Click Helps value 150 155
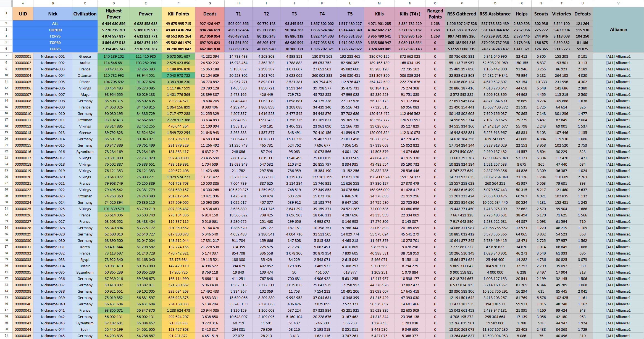Image resolution: width=644 pixels, height=339 pixels. tap(522, 63)
